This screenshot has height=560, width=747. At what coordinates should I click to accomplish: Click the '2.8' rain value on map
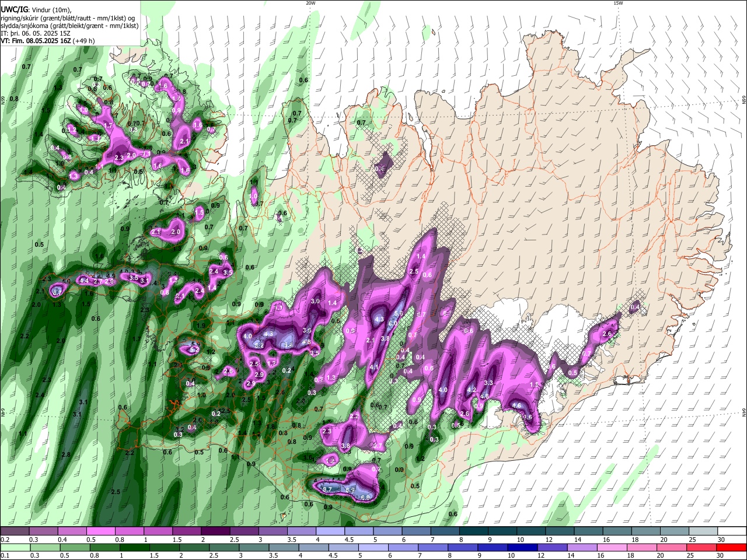click(x=66, y=454)
